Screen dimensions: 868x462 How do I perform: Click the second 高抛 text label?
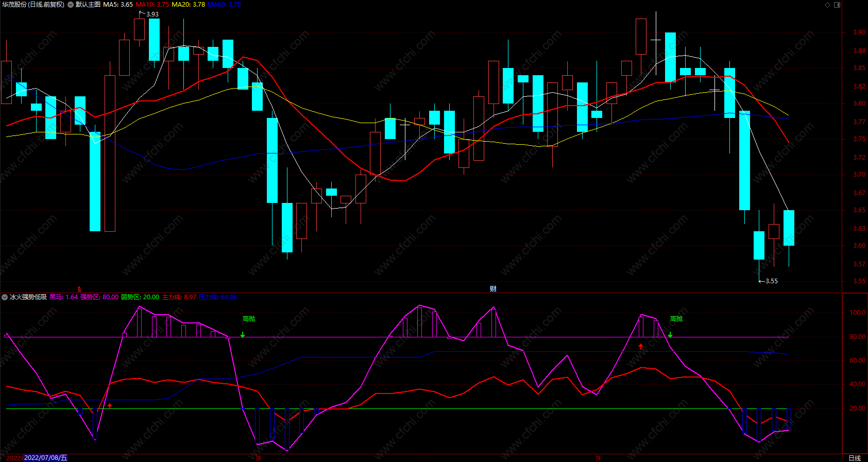click(676, 319)
